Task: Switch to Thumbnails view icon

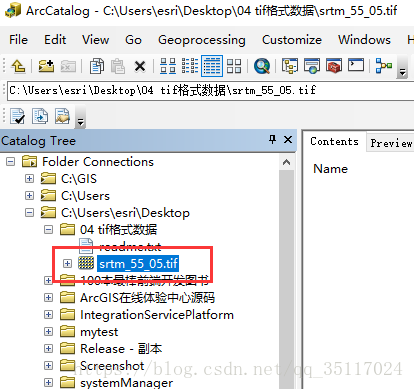Action: click(234, 66)
